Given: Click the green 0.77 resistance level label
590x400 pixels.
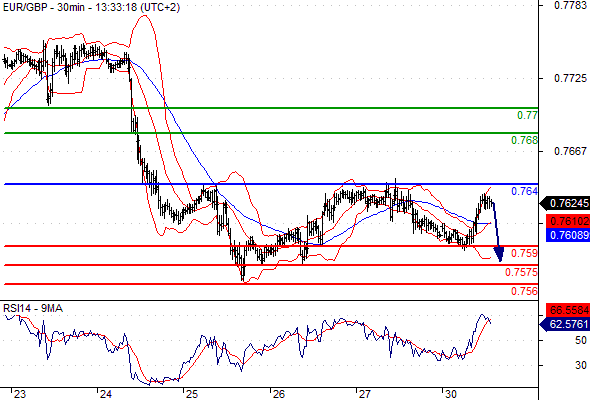Looking at the screenshot, I should pos(527,116).
